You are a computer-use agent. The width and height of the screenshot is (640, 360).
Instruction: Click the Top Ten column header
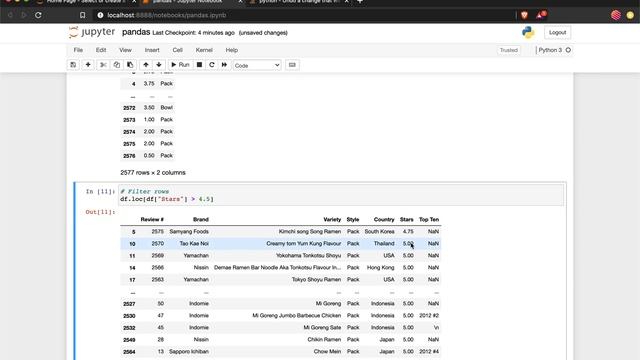429,219
